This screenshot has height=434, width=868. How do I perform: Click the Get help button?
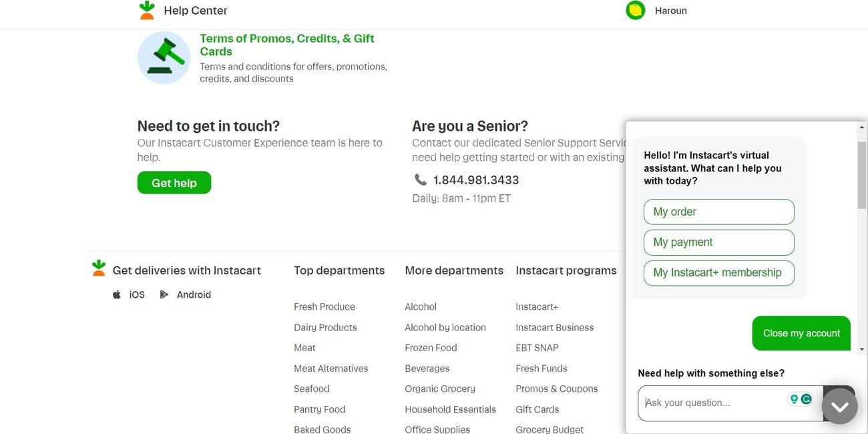(174, 182)
